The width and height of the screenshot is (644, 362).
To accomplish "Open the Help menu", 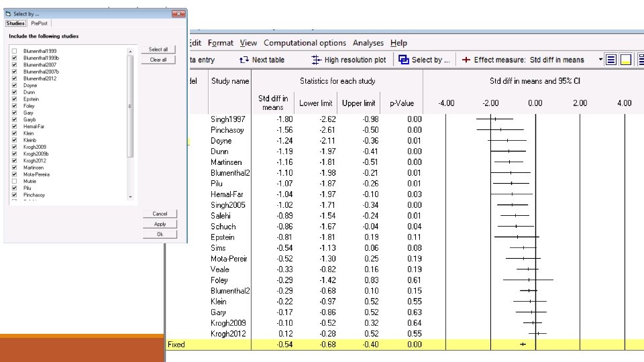I will [398, 43].
